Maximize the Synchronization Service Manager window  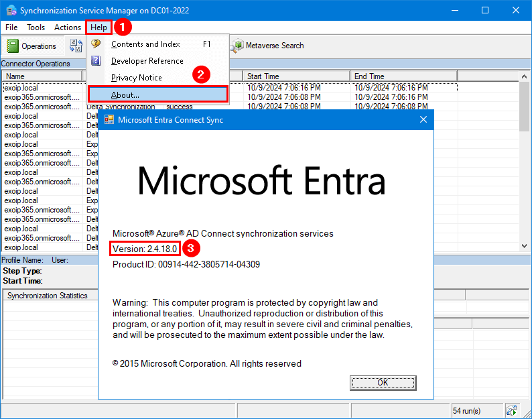click(485, 10)
